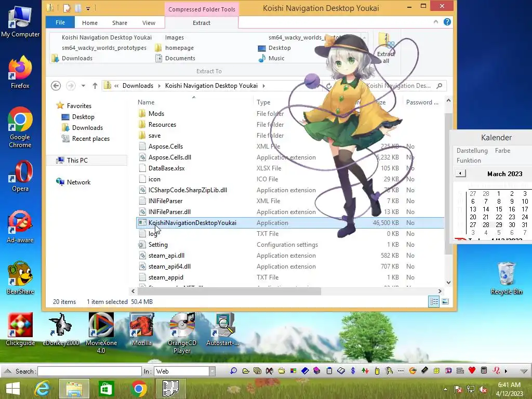Select Recent places in the navigation pane

[x=90, y=138]
